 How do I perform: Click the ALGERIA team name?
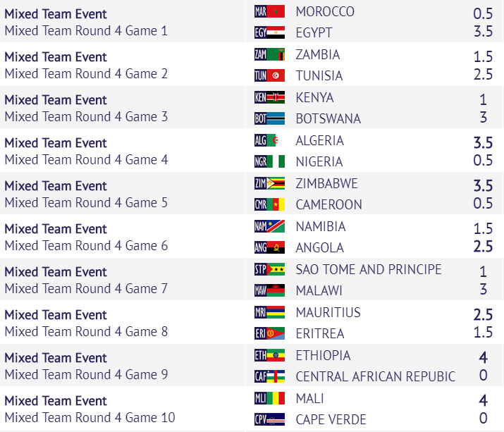pyautogui.click(x=320, y=141)
